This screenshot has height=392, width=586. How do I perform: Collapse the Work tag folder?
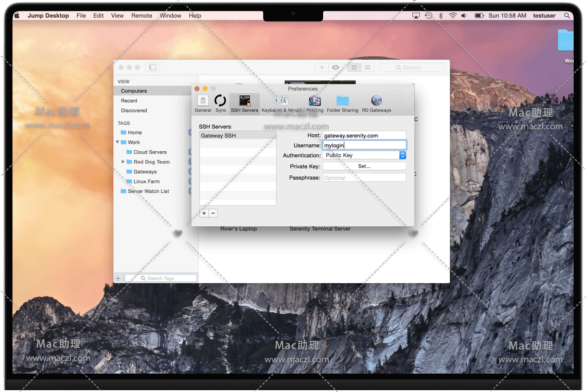pyautogui.click(x=118, y=143)
